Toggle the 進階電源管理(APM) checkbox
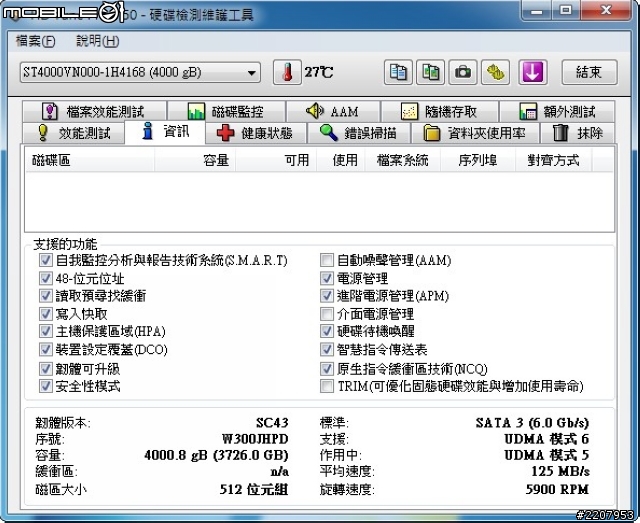This screenshot has width=640, height=523. (327, 296)
